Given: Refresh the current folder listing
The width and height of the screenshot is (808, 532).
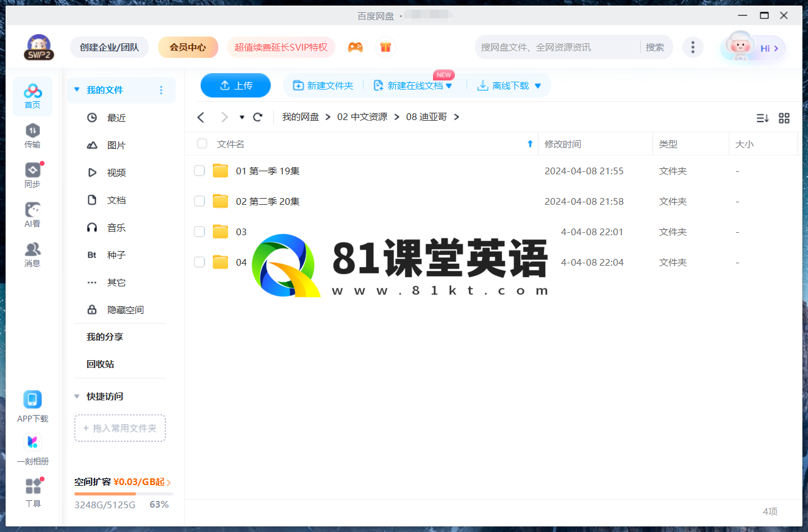Looking at the screenshot, I should tap(258, 117).
